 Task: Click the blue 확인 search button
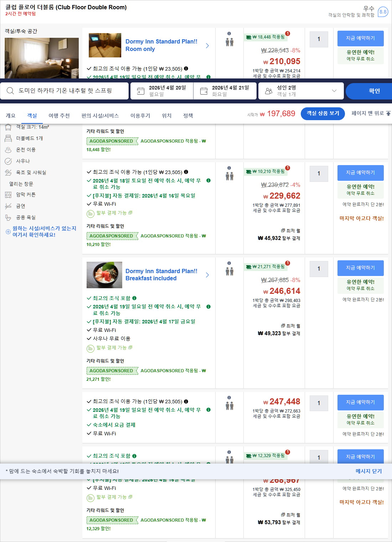click(369, 91)
